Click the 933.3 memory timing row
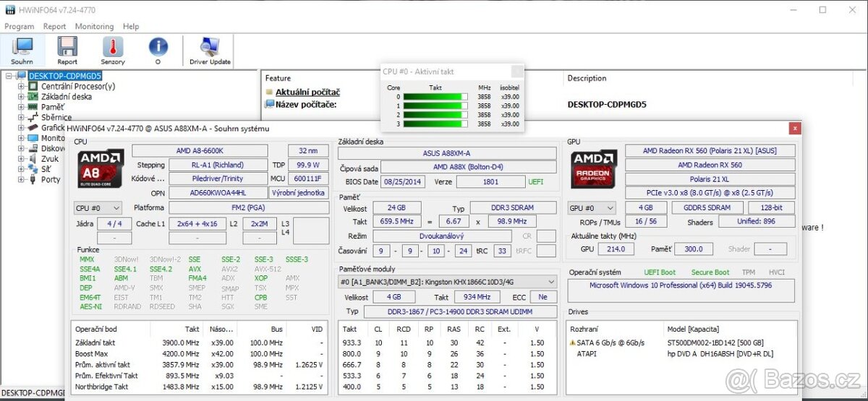 [448, 342]
